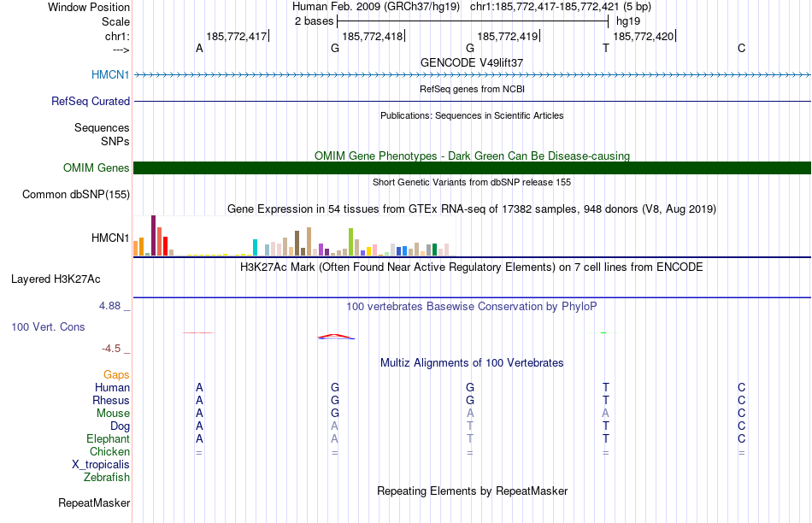Click the RefSeq genes from NCBI title
This screenshot has width=812, height=523.
(x=472, y=89)
